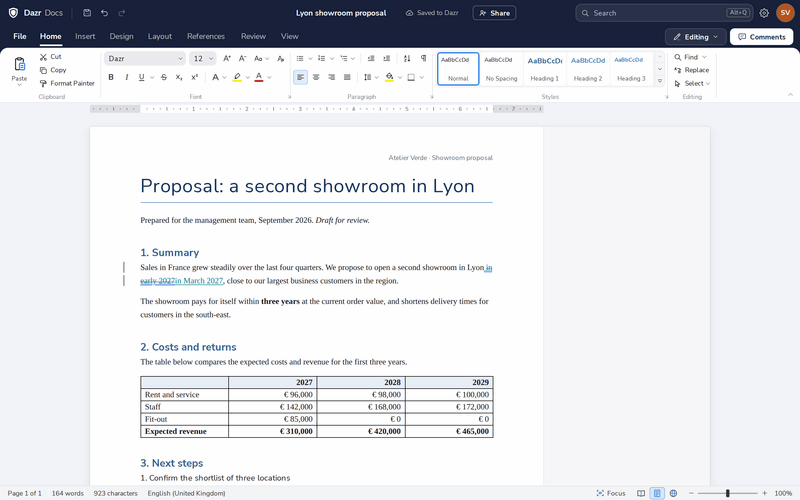800x500 pixels.
Task: Open the change case Aa dropdown
Action: (261, 58)
